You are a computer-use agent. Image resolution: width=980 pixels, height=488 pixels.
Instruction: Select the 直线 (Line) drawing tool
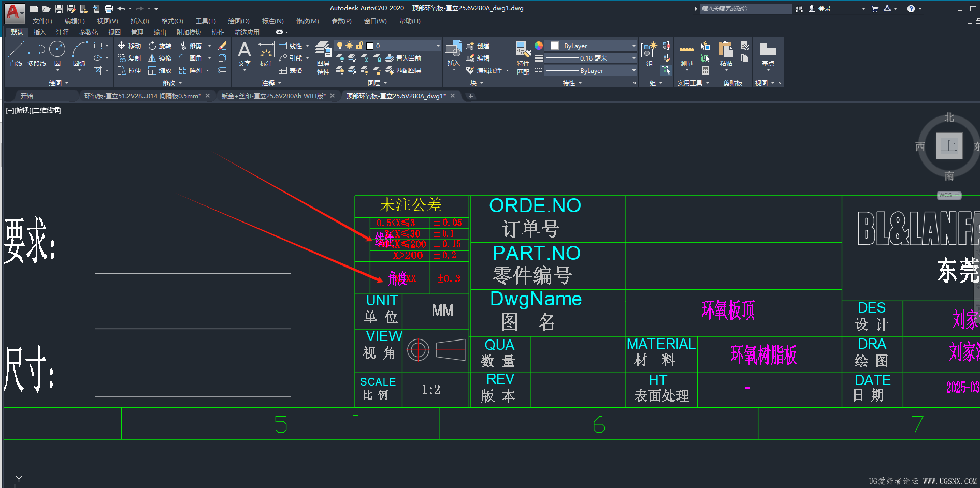point(16,54)
